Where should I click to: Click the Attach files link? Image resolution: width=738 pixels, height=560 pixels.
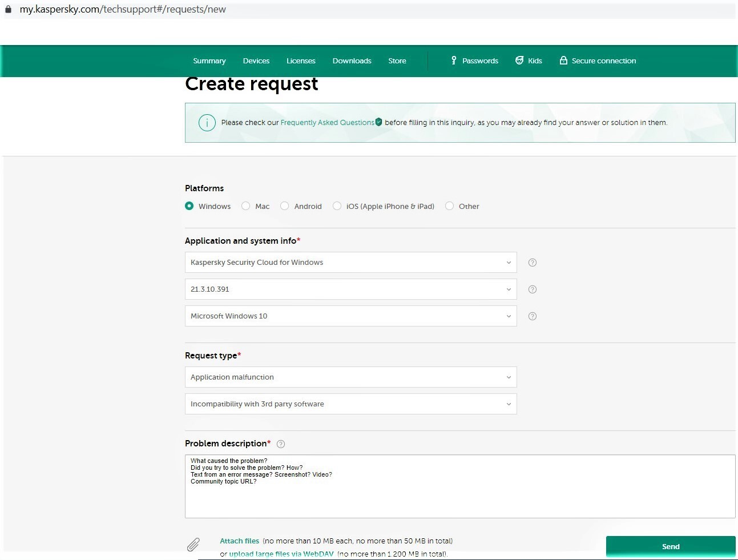(240, 541)
